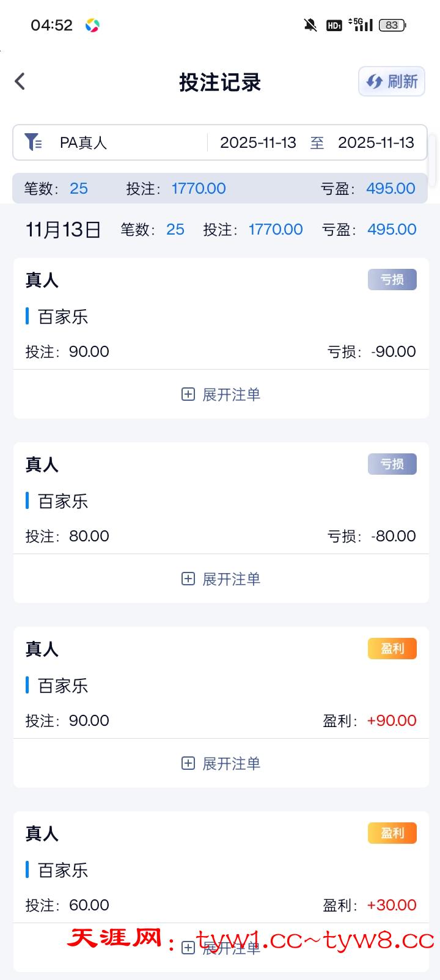440x980 pixels.
Task: Select the start date 2025-11-13 field
Action: pos(258,143)
